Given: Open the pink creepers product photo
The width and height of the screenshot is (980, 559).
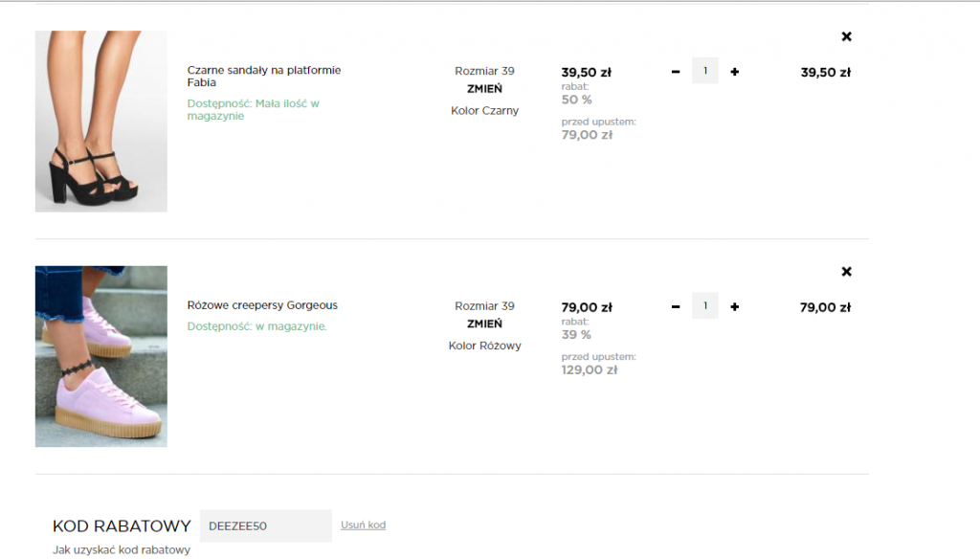Looking at the screenshot, I should coord(101,356).
